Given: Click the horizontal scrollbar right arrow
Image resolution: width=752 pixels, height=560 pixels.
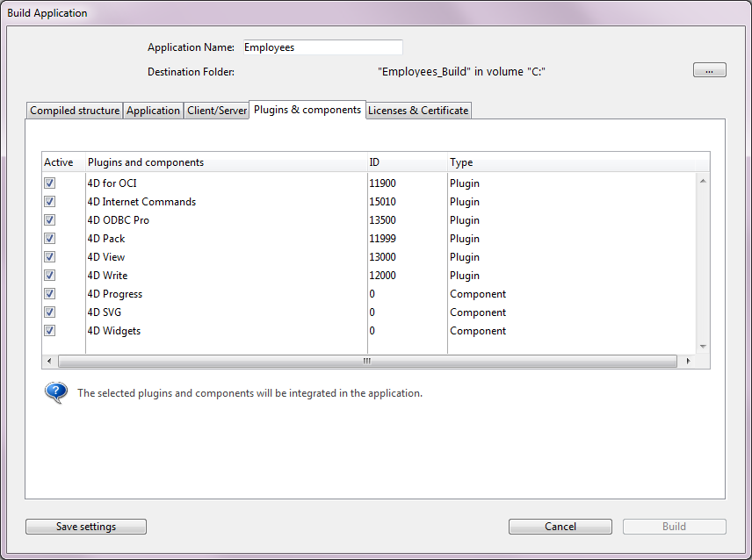Looking at the screenshot, I should click(x=688, y=361).
